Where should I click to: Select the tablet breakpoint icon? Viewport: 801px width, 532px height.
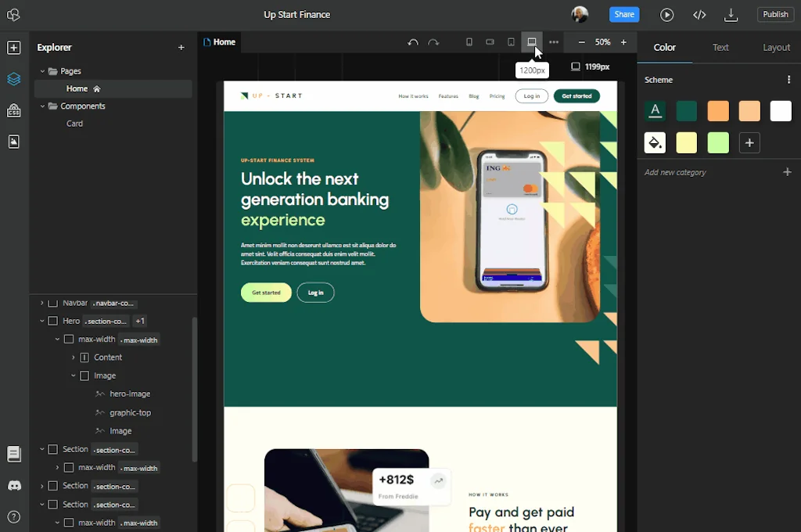(511, 42)
